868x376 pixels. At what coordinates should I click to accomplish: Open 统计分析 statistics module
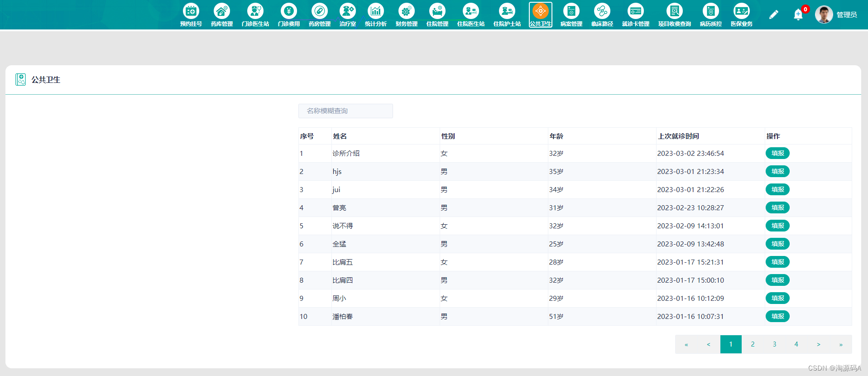(376, 14)
